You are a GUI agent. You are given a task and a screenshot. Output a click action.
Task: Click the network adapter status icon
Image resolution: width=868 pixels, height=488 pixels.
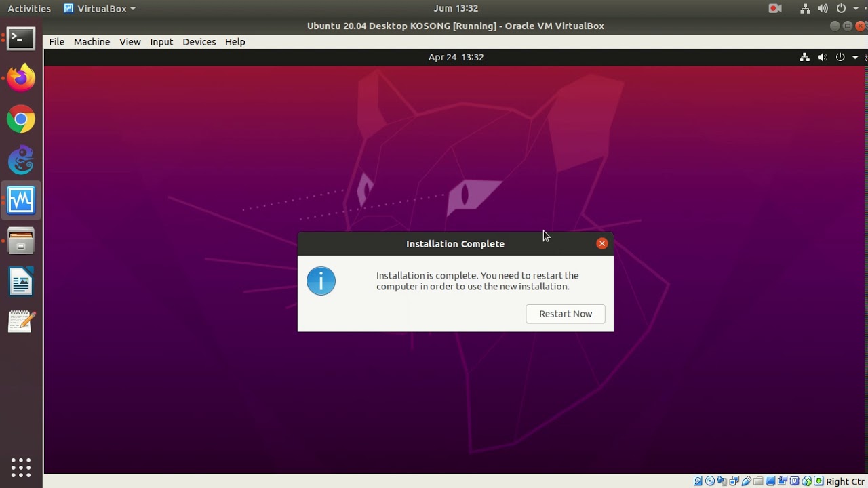pos(734,481)
